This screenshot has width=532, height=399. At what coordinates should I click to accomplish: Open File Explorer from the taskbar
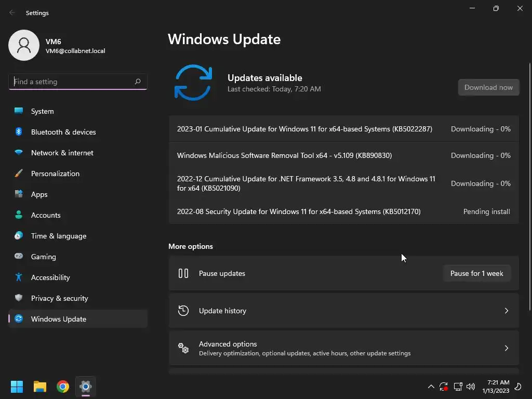click(39, 387)
